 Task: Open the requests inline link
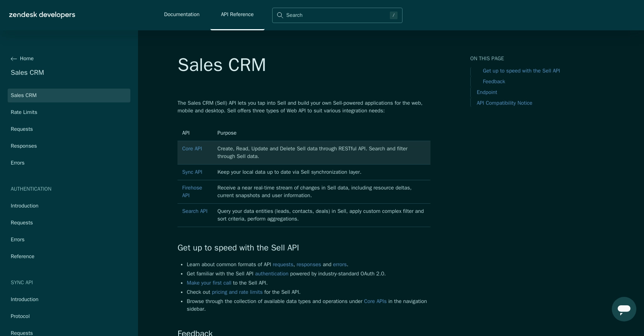click(x=283, y=265)
